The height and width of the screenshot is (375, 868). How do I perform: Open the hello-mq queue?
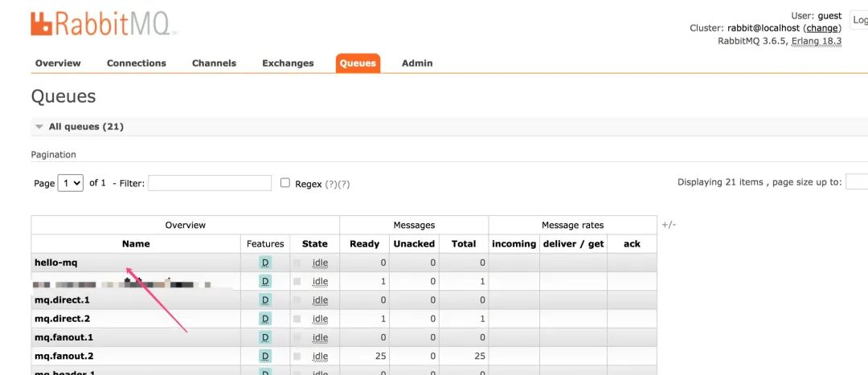[x=56, y=263]
